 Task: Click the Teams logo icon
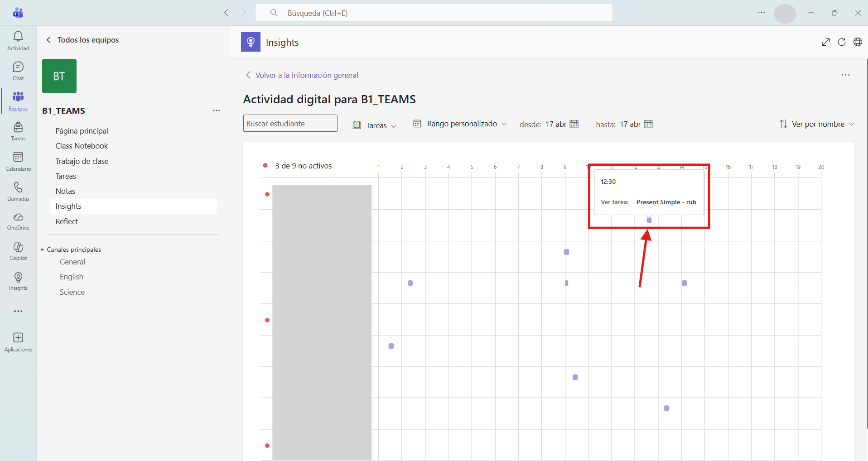18,13
